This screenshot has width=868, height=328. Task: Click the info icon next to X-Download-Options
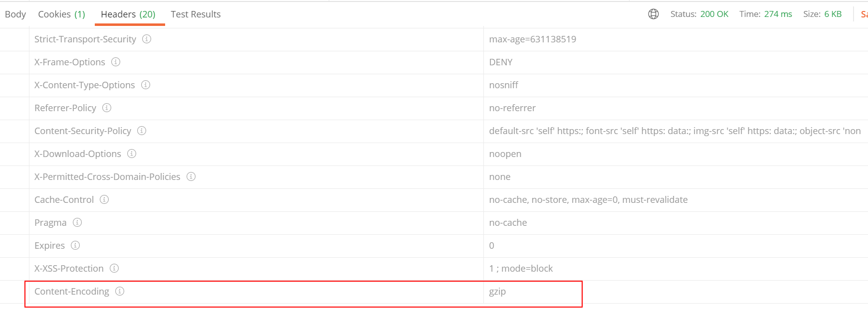click(131, 154)
